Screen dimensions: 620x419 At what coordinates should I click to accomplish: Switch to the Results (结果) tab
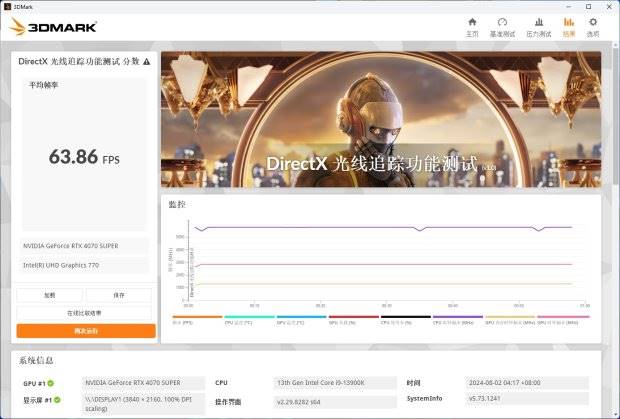[569, 27]
